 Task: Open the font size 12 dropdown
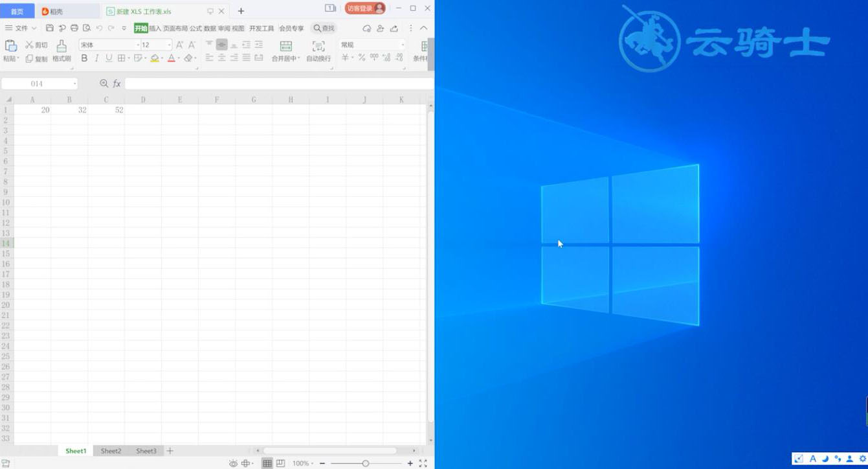coord(170,45)
